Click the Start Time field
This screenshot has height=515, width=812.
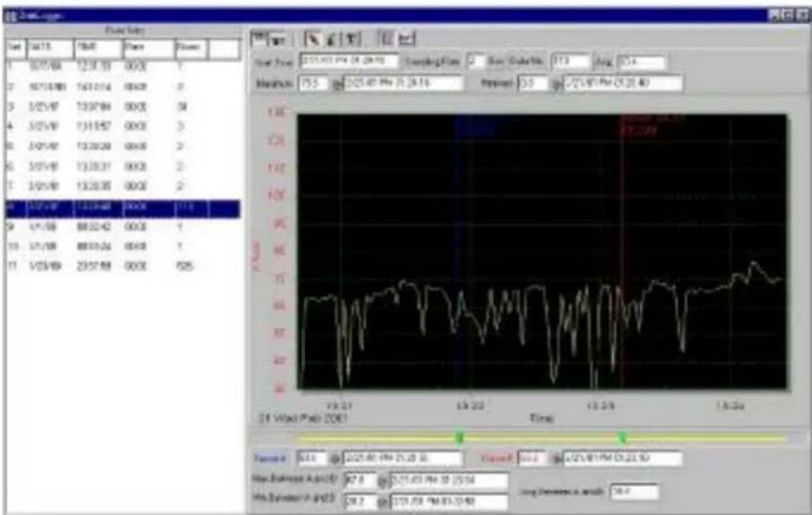tap(350, 62)
